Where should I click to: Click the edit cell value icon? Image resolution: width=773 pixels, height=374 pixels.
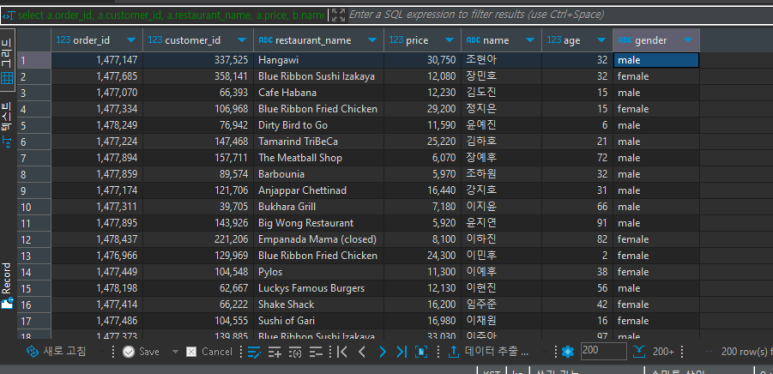tap(254, 352)
